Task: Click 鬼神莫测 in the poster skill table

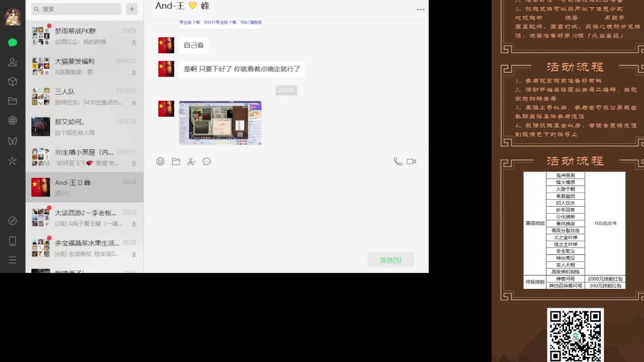Action: point(566,175)
